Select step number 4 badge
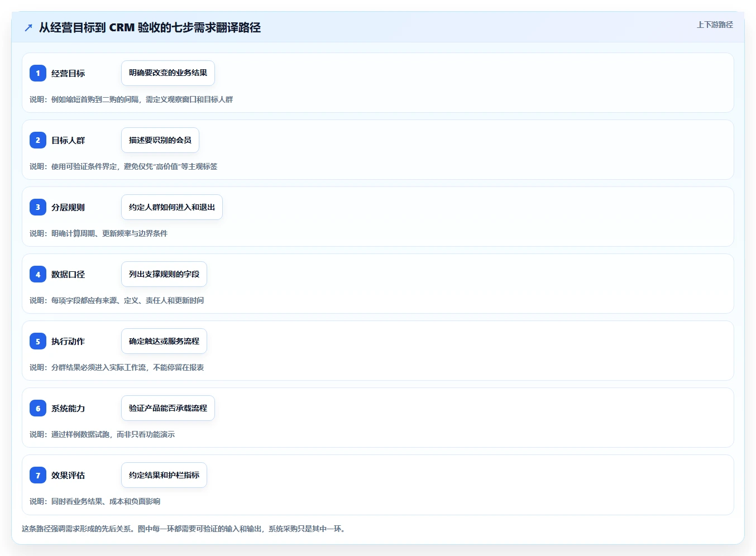Screen dimensions: 756x556 click(38, 274)
